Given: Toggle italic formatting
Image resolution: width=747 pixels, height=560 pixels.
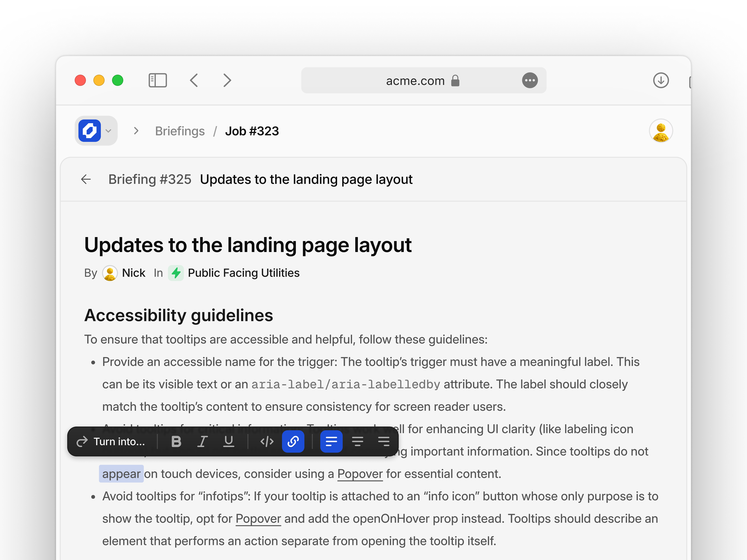Looking at the screenshot, I should (203, 441).
